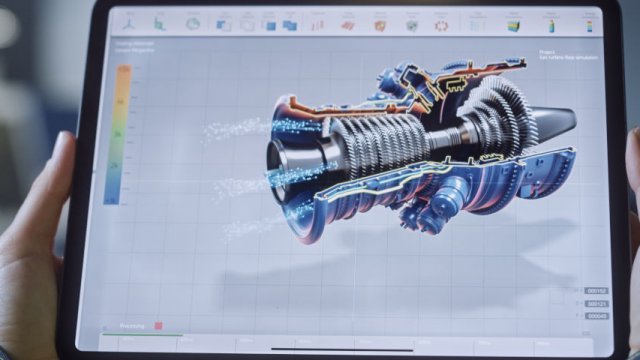Image resolution: width=640 pixels, height=360 pixels.
Task: Select the three-axis coordinate system icon
Action: [129, 24]
